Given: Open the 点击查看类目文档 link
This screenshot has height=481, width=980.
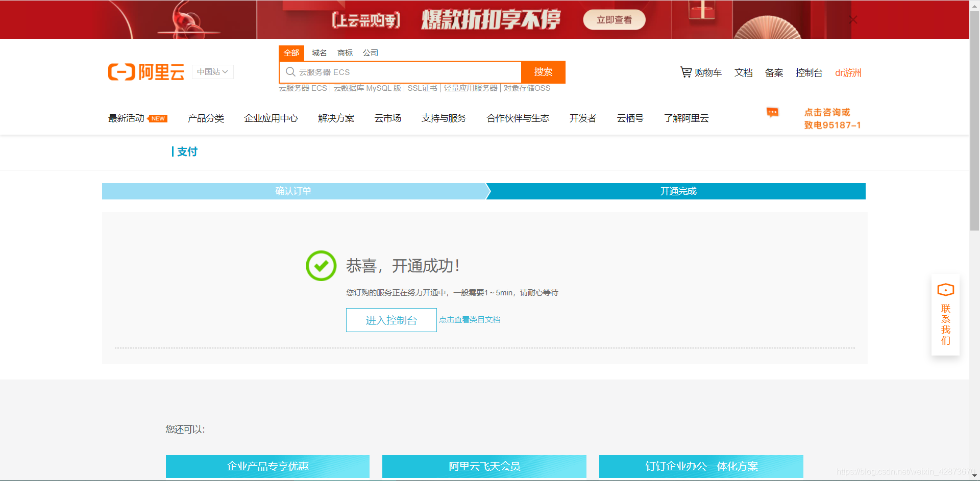Looking at the screenshot, I should point(470,319).
